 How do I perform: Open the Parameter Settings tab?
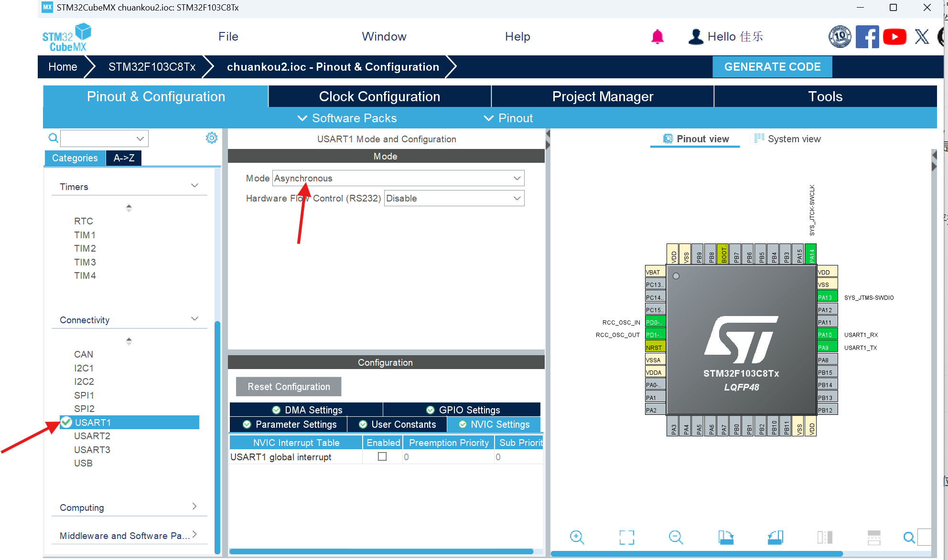[x=289, y=424]
